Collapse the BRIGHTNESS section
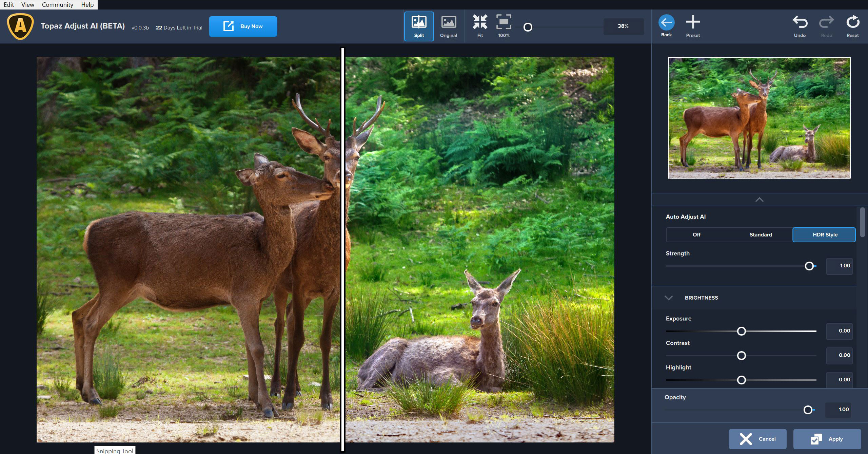The height and width of the screenshot is (454, 868). 669,298
